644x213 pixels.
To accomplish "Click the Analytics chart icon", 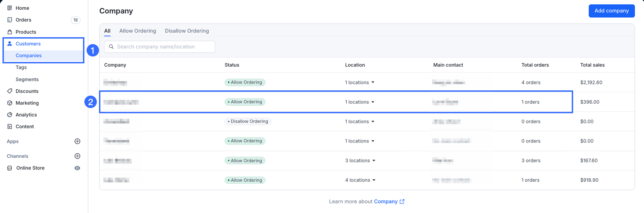I will point(10,115).
